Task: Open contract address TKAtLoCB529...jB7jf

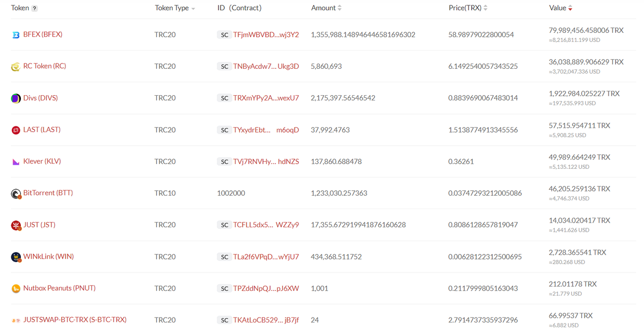Action: (266, 320)
